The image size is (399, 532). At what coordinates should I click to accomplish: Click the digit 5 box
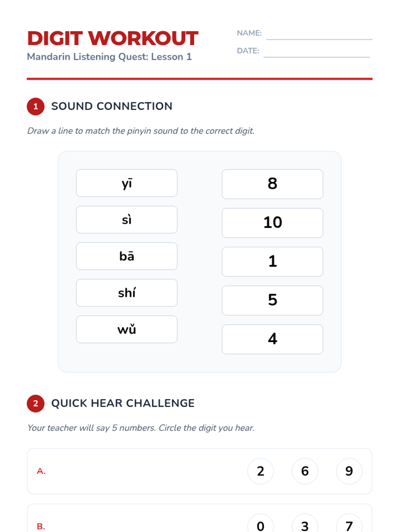tap(272, 301)
